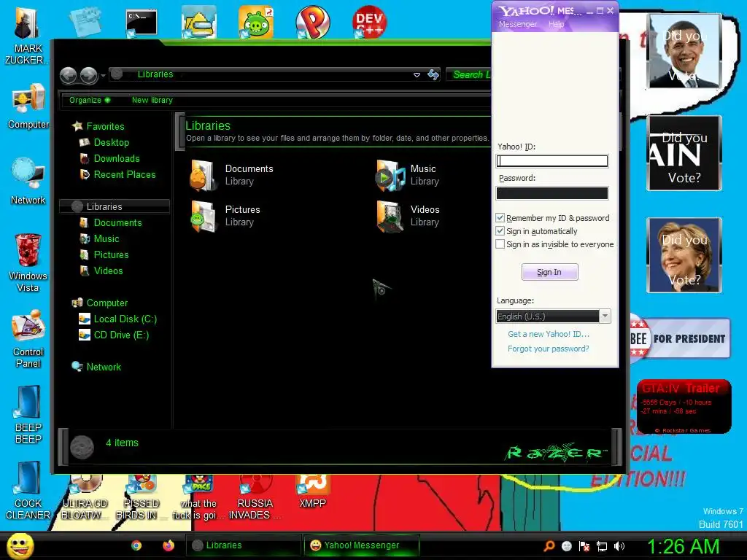Open the Control Panel desktop icon
The height and width of the screenshot is (560, 747).
tap(28, 339)
